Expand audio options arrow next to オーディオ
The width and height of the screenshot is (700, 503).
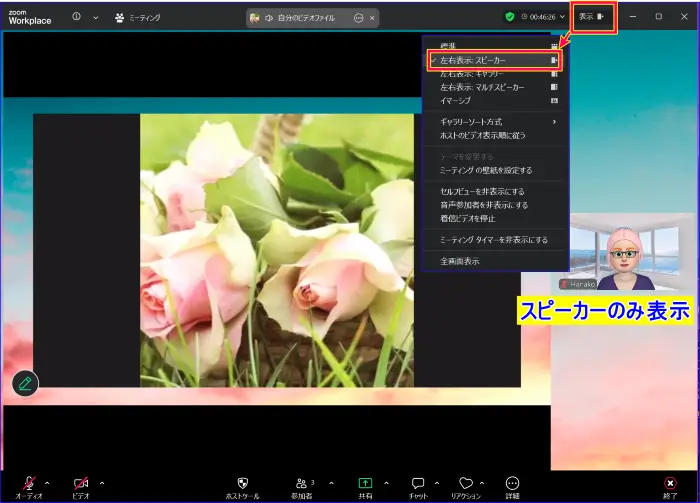[x=49, y=482]
